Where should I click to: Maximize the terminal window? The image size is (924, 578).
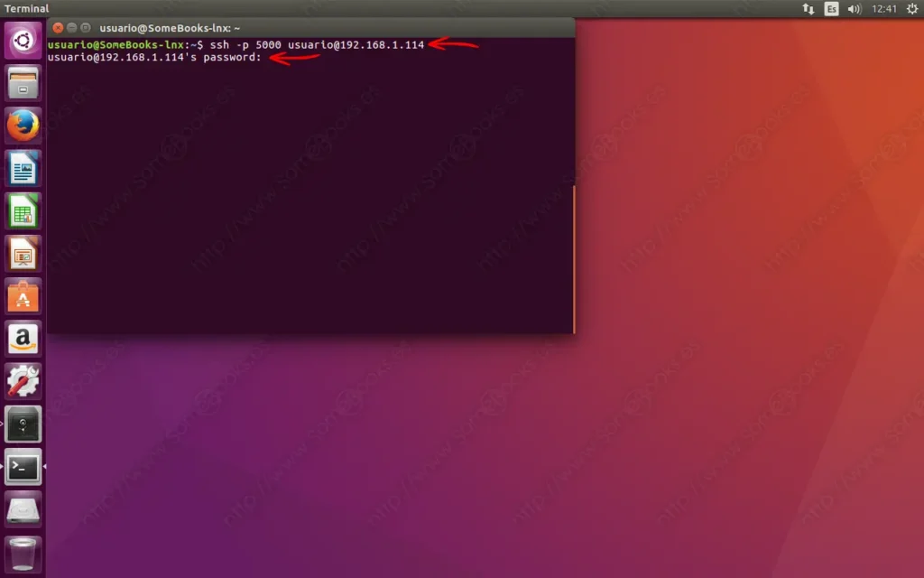click(86, 28)
